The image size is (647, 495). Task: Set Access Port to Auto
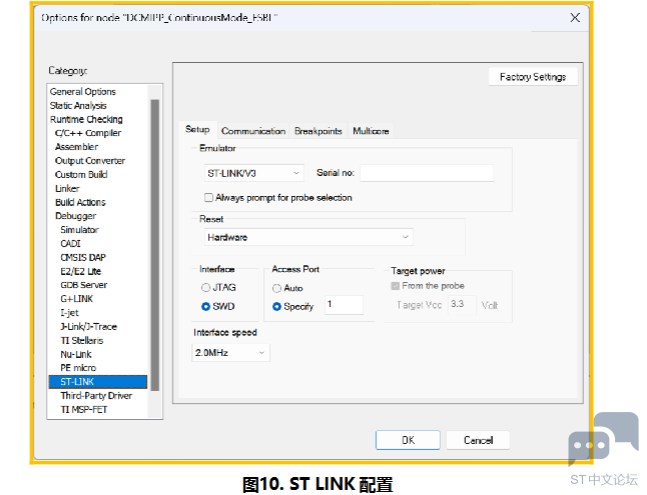coord(277,288)
